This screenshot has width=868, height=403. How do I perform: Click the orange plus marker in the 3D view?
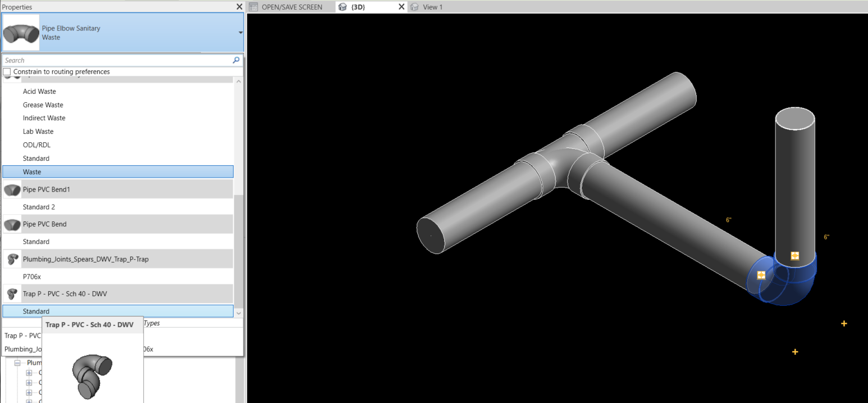(x=844, y=323)
